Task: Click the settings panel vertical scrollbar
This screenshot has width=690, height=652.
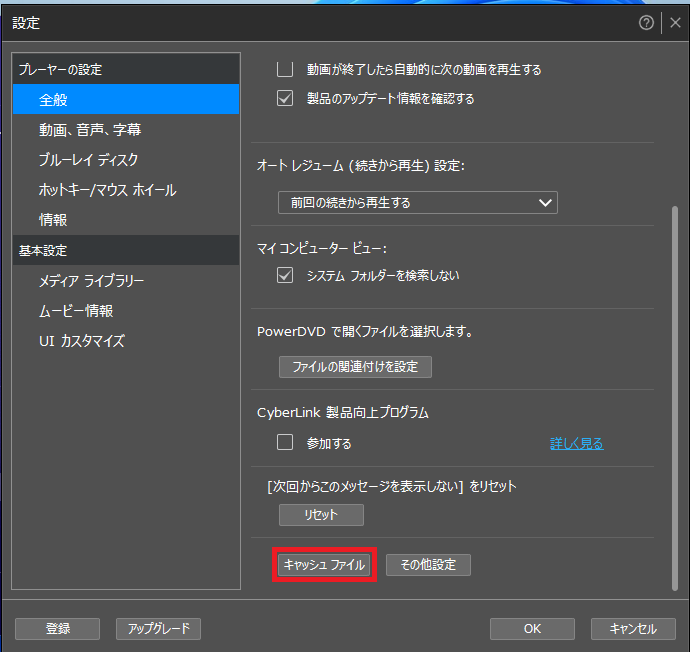Action: pyautogui.click(x=675, y=398)
